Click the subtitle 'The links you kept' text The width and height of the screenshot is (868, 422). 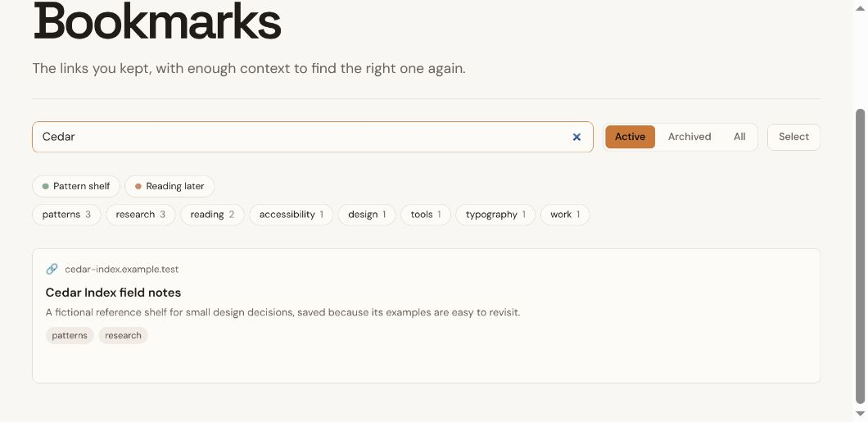[249, 69]
